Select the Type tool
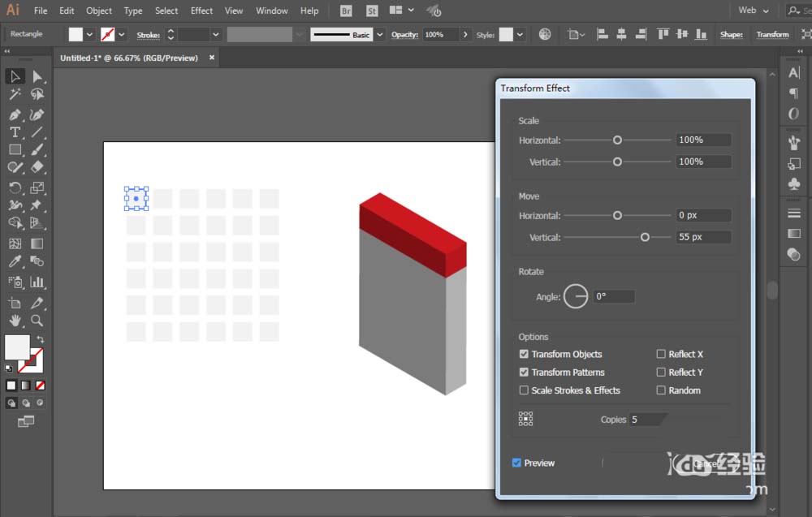Image resolution: width=812 pixels, height=517 pixels. [15, 132]
